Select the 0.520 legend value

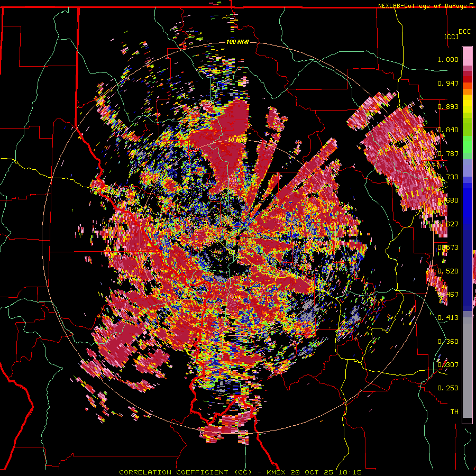[x=448, y=271]
